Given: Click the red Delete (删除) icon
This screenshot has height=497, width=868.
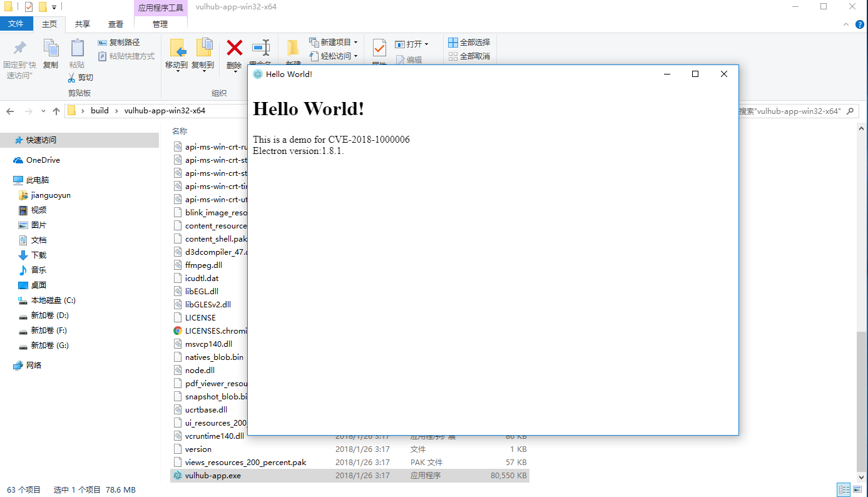Looking at the screenshot, I should click(x=234, y=48).
